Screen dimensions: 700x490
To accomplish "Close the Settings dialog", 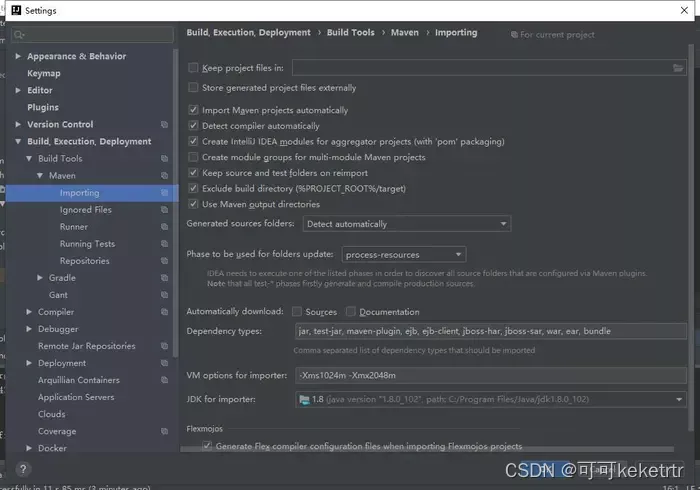I will tap(684, 10).
